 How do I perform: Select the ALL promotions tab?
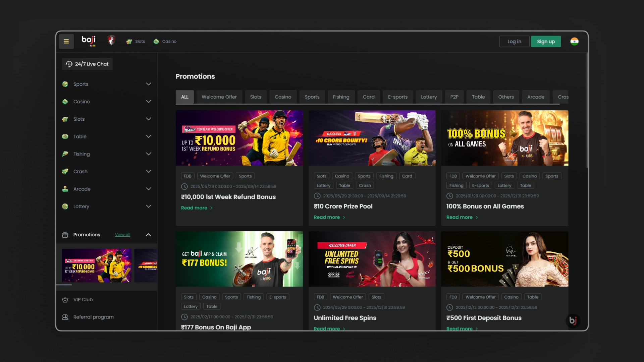[185, 97]
